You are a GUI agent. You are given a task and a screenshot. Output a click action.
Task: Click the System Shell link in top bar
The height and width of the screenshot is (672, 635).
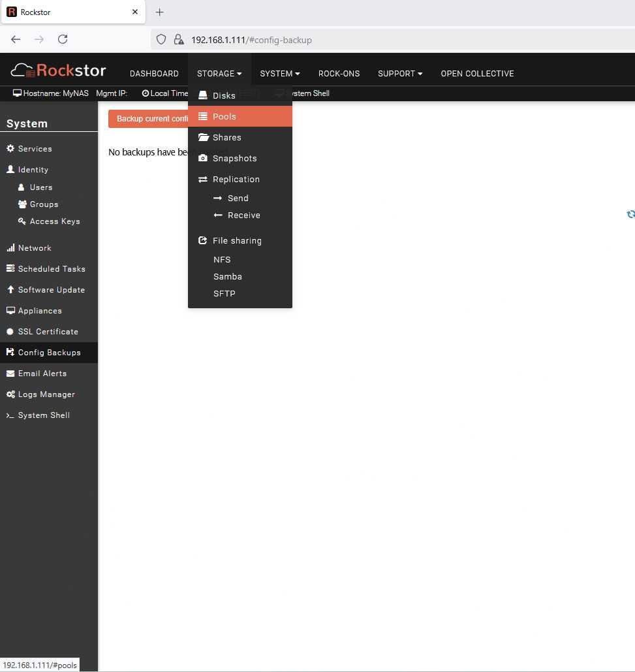point(311,93)
